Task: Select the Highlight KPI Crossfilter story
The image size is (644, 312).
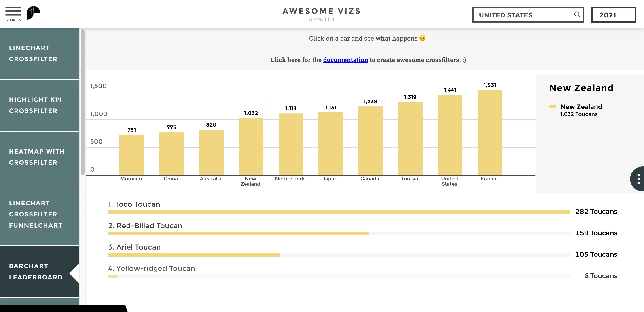Action: pyautogui.click(x=40, y=105)
